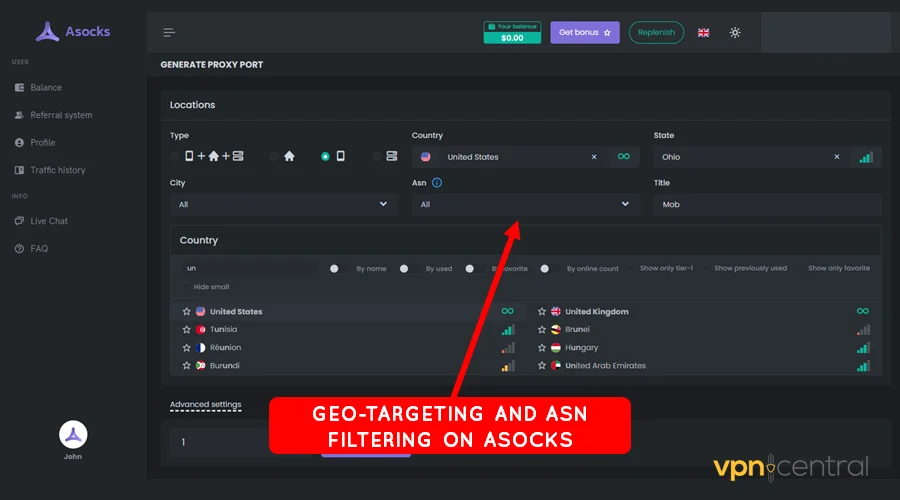Image resolution: width=900 pixels, height=500 pixels.
Task: Favorite United States with its star
Action: pyautogui.click(x=187, y=312)
